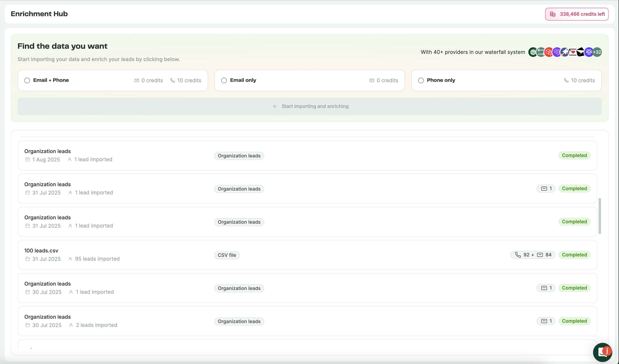The height and width of the screenshot is (364, 619).
Task: Click calendar icon beside 1 Aug 2025
Action: pos(28,159)
